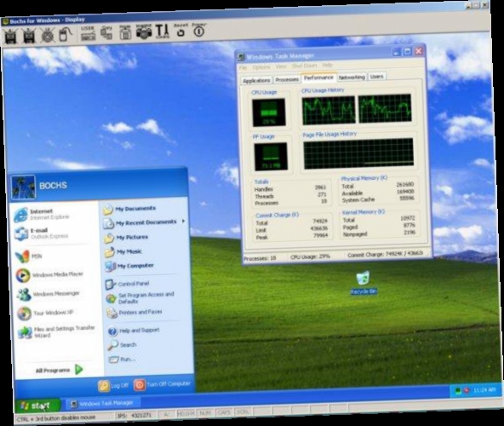Open Task Manager View menu
The image size is (504, 426).
pos(281,66)
